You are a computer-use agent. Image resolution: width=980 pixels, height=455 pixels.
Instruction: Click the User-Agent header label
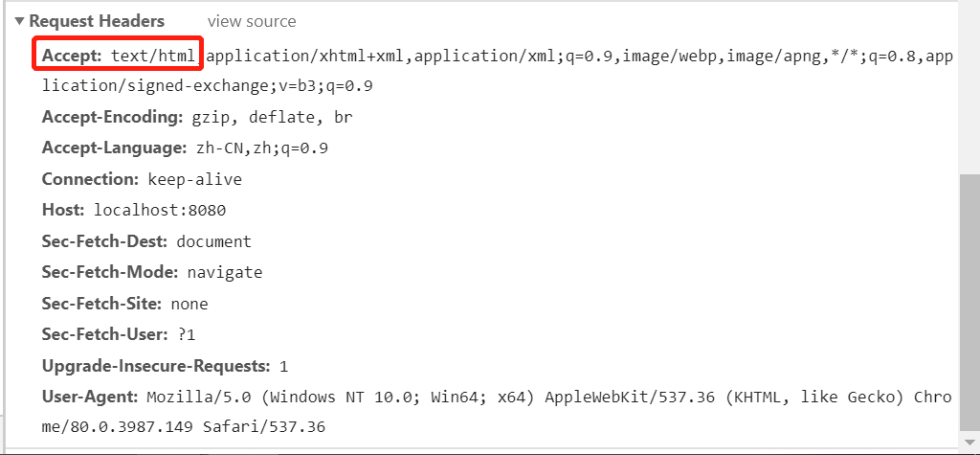(90, 397)
